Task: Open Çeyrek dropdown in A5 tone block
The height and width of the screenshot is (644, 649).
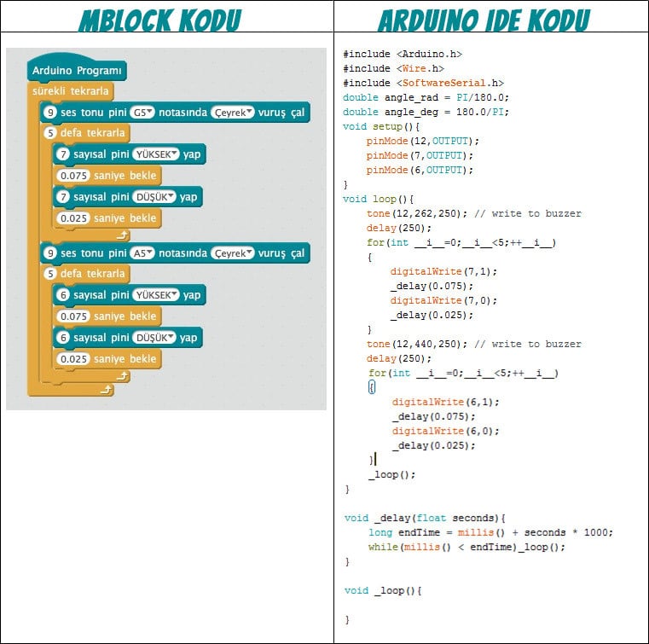Action: click(232, 252)
